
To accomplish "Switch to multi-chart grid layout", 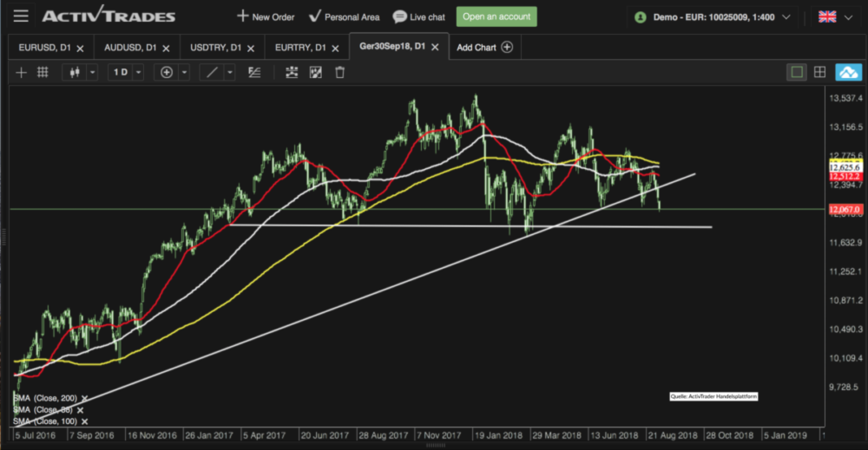I will tap(820, 72).
